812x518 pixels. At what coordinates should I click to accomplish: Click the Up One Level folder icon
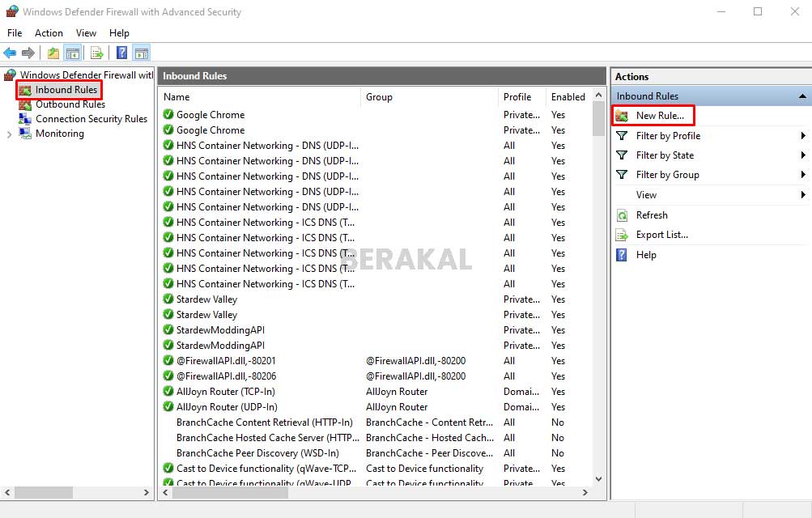click(53, 53)
